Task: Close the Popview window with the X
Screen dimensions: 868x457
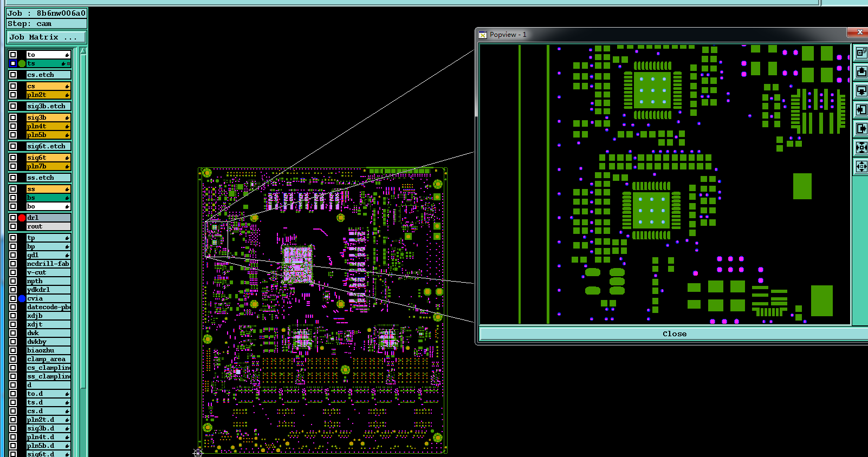Action: coord(859,32)
